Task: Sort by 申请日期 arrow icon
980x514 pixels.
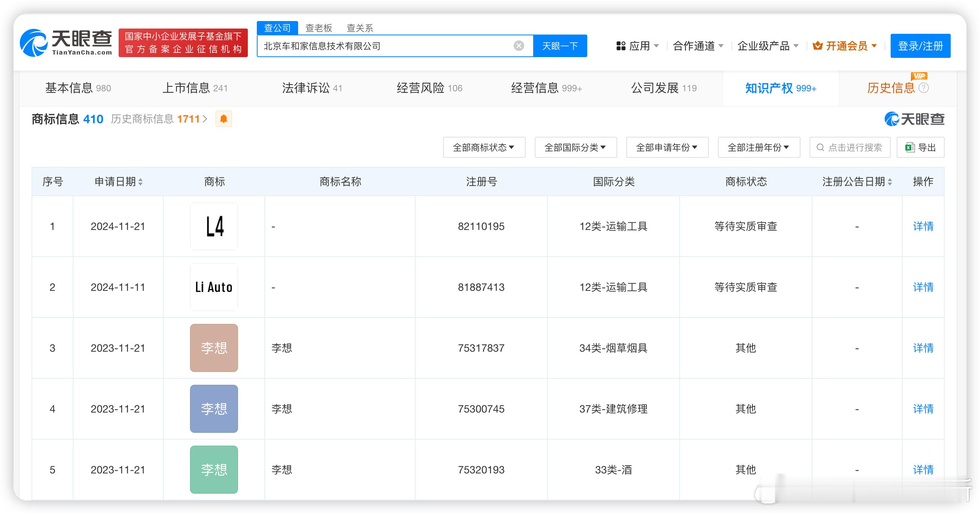Action: coord(140,182)
